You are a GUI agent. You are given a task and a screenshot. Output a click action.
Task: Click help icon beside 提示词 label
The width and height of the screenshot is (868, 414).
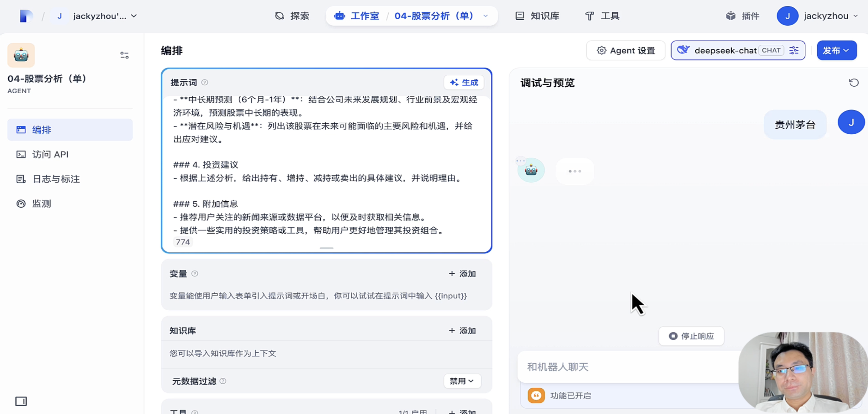pyautogui.click(x=205, y=83)
